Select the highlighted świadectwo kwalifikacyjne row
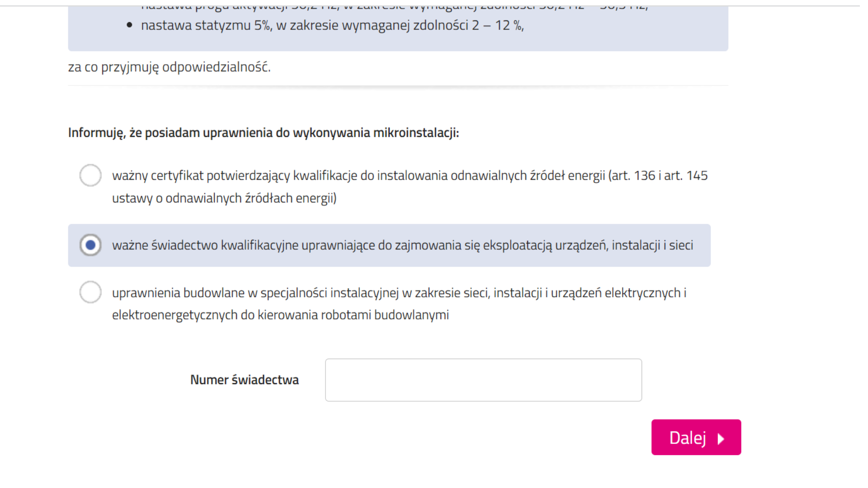This screenshot has width=868, height=488. (x=389, y=245)
